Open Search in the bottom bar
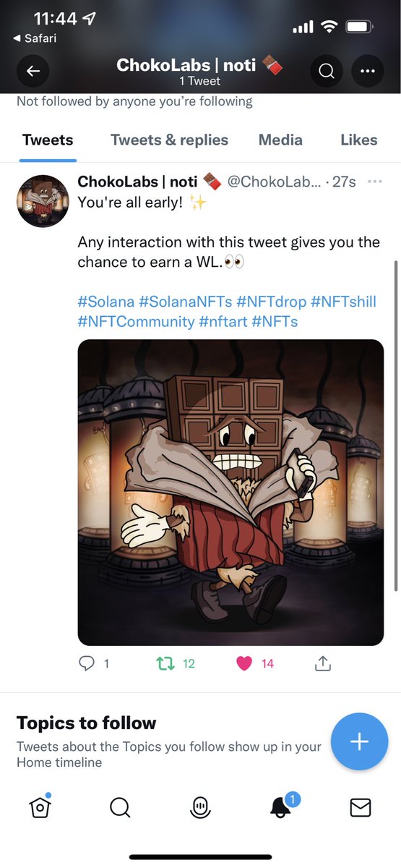The image size is (401, 868). point(120,807)
